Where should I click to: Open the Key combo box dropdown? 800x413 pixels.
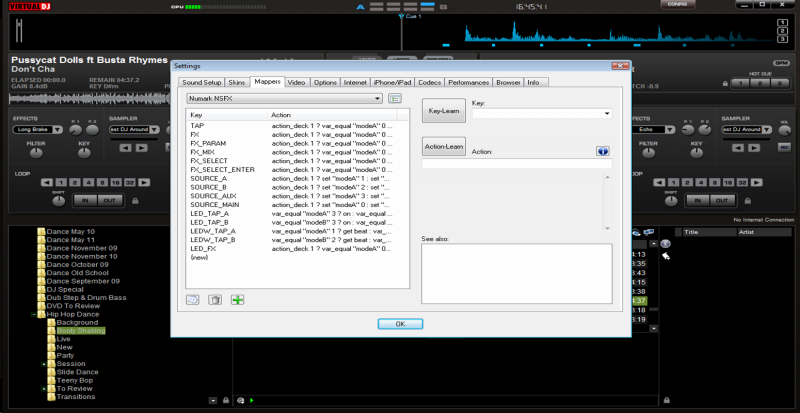coord(607,113)
